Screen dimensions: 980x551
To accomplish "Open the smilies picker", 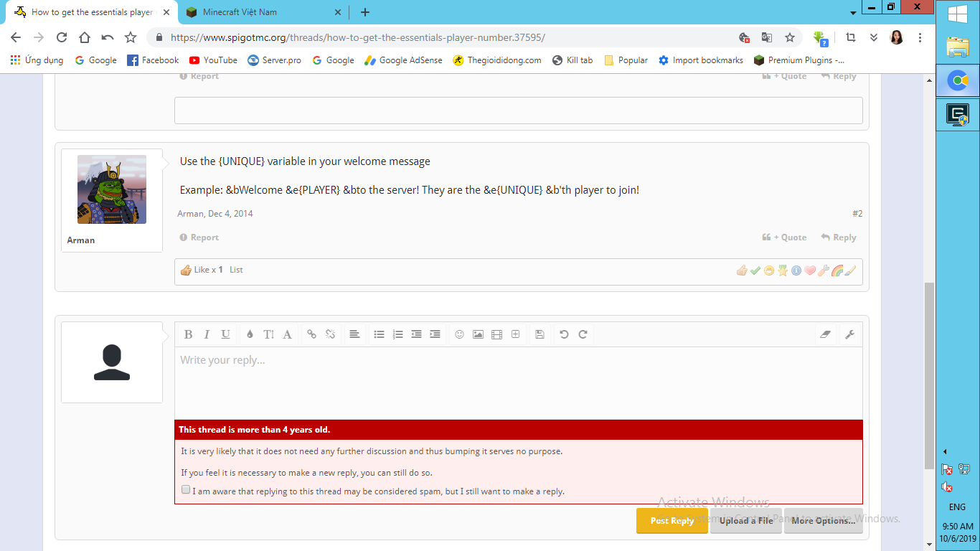I will pos(459,334).
